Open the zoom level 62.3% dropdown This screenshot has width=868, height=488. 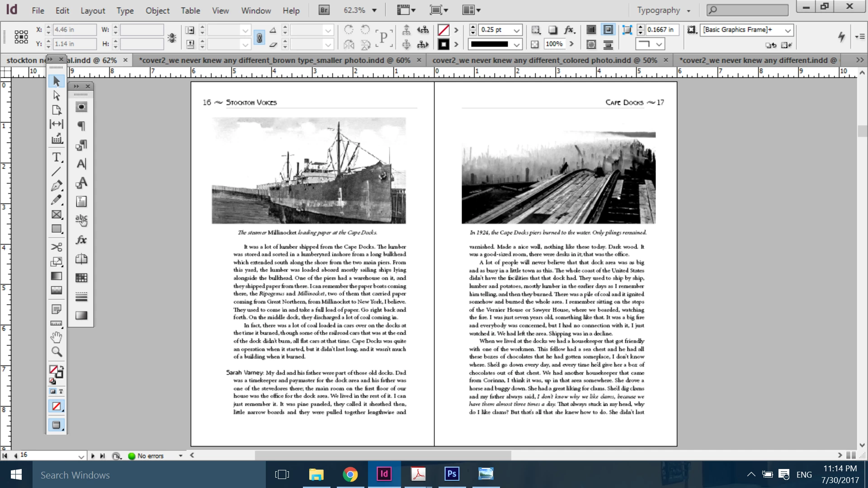coord(374,10)
